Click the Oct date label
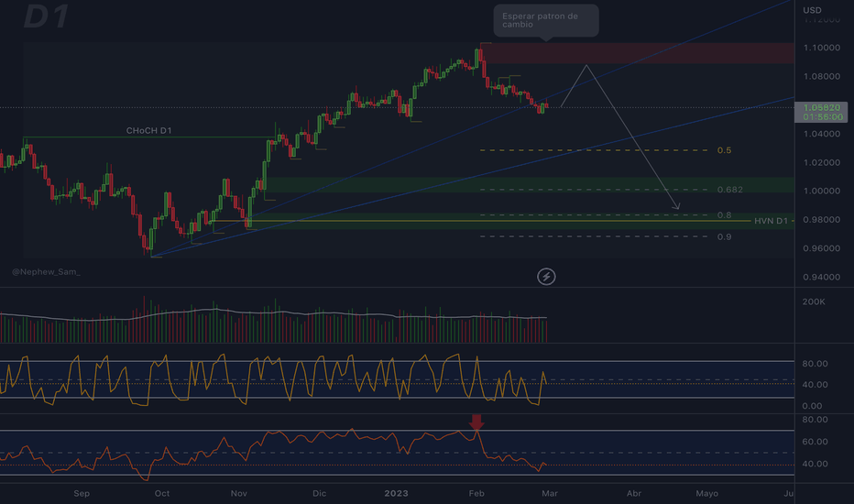Image resolution: width=854 pixels, height=504 pixels. [162, 494]
